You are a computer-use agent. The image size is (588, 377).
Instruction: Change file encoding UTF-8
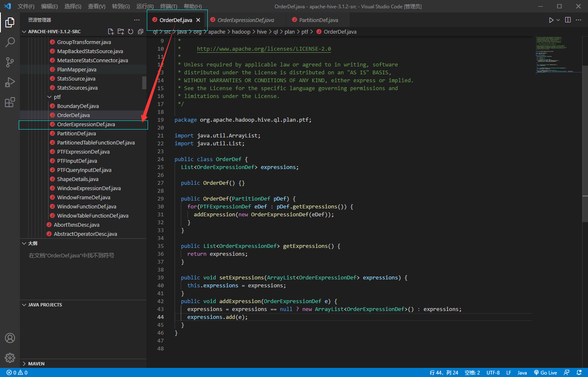pos(493,373)
